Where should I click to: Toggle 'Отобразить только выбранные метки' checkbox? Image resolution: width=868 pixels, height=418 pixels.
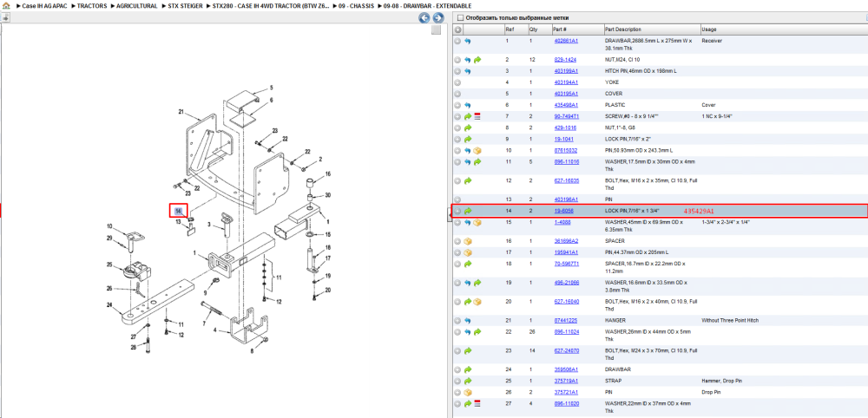(x=459, y=17)
